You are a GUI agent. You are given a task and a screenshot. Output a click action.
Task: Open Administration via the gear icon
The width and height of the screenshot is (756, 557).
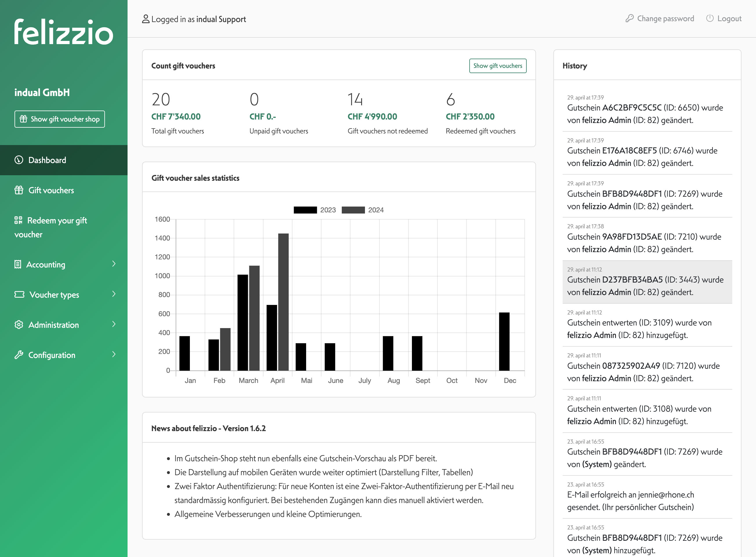click(19, 324)
